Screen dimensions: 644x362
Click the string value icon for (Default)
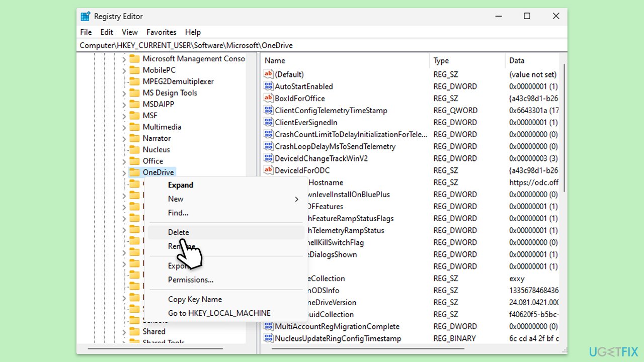[268, 74]
